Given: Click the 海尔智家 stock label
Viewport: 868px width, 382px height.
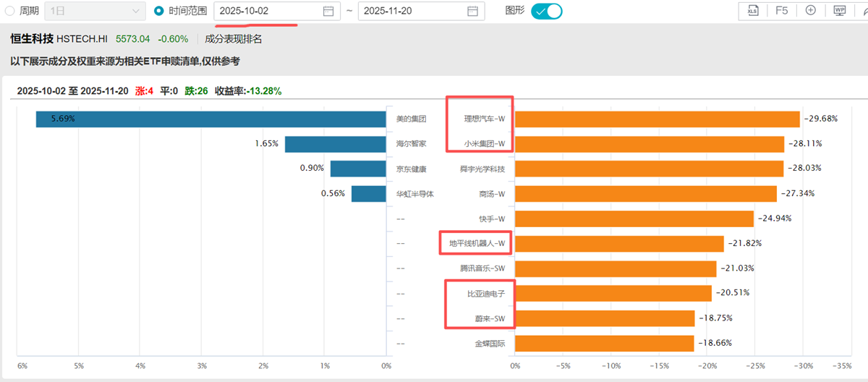Looking at the screenshot, I should pos(412,144).
